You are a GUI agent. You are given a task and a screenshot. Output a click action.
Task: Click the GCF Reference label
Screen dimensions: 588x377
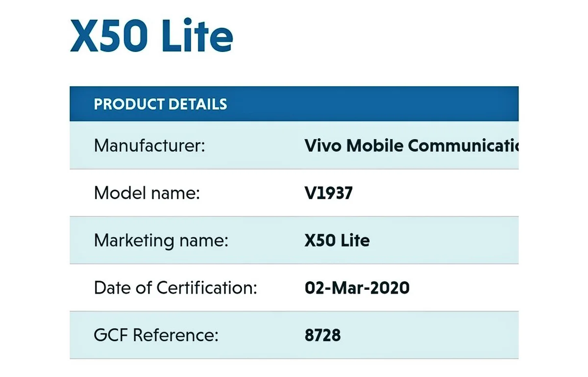pyautogui.click(x=156, y=335)
